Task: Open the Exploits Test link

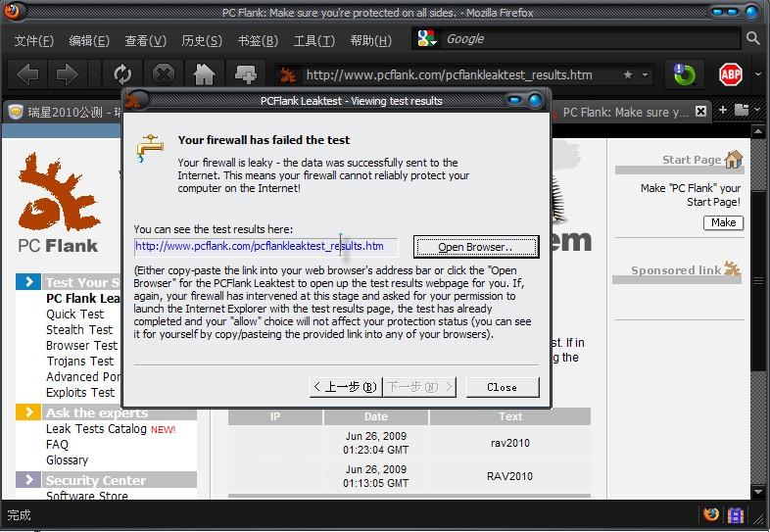Action: tap(80, 393)
